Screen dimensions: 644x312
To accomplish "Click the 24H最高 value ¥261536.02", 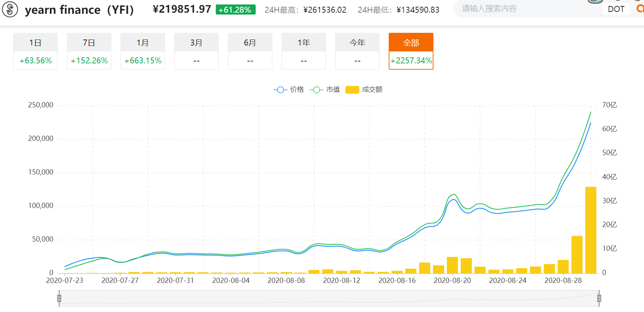I will tap(325, 10).
